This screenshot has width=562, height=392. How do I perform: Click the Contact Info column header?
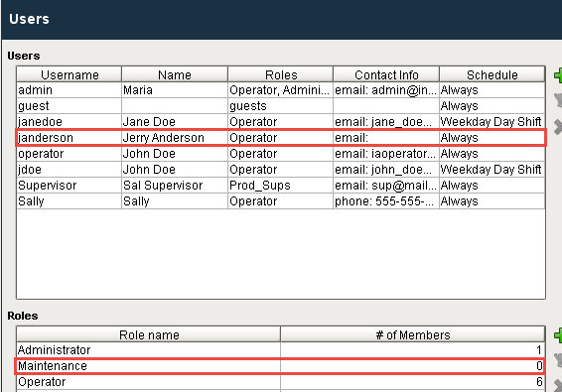point(386,74)
